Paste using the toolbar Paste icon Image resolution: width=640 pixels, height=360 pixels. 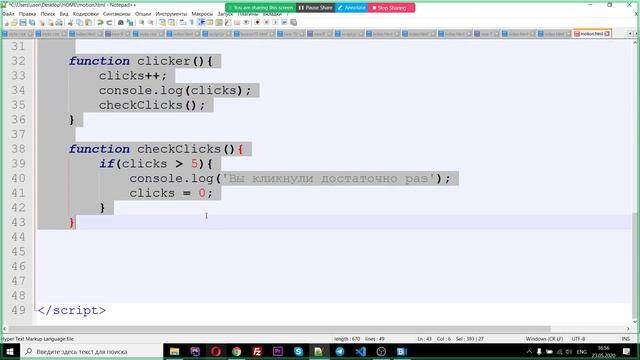click(x=88, y=22)
